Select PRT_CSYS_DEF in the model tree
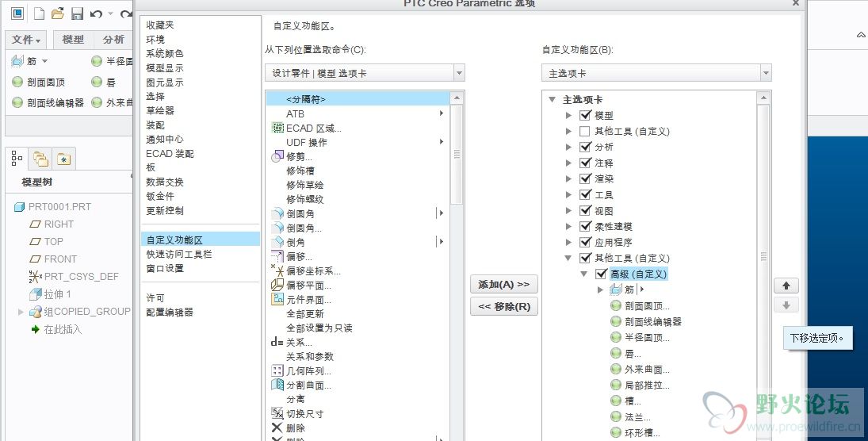 tap(74, 277)
